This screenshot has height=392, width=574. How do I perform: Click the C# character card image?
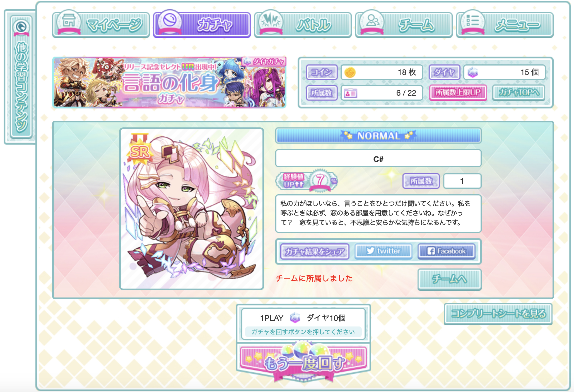tap(192, 209)
